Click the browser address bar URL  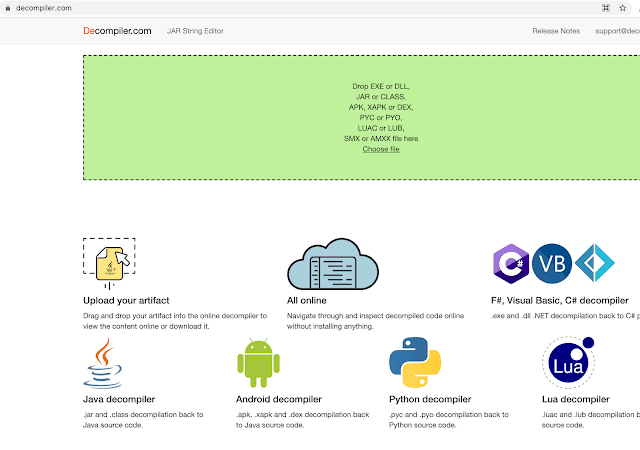click(44, 8)
